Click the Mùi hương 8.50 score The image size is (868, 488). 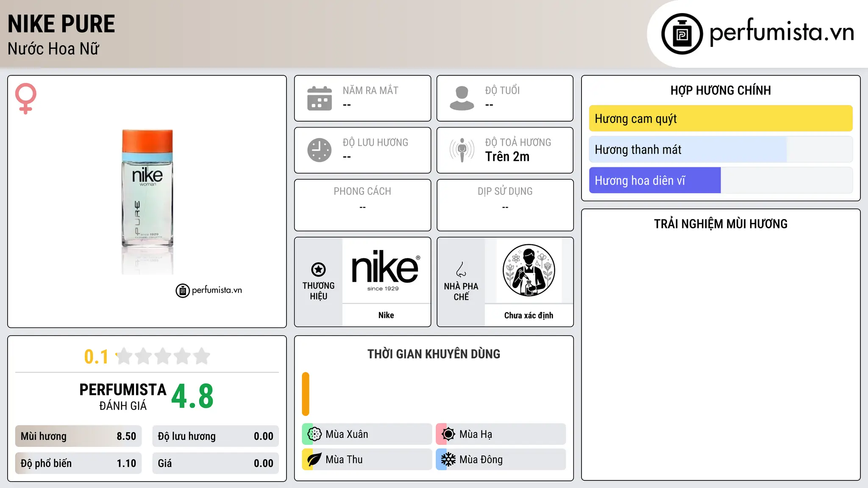click(78, 436)
